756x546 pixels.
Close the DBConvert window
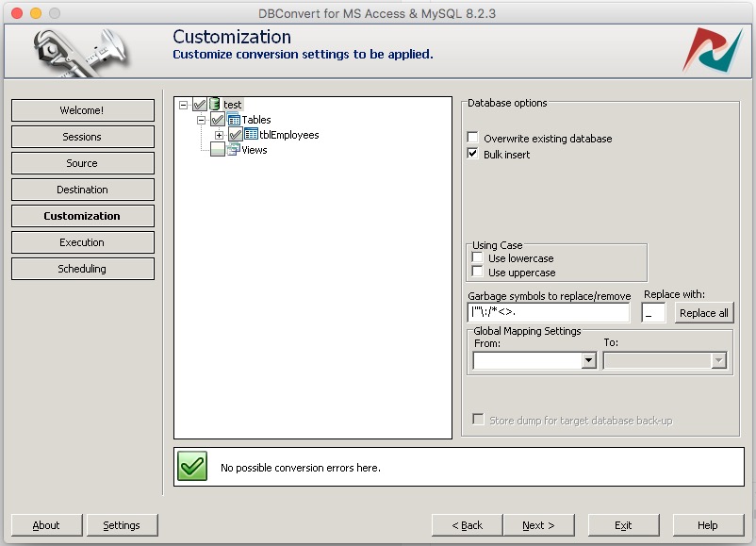[x=17, y=13]
